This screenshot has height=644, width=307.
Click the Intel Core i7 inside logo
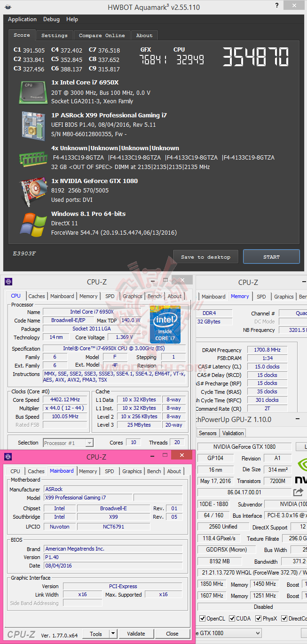coord(165,324)
